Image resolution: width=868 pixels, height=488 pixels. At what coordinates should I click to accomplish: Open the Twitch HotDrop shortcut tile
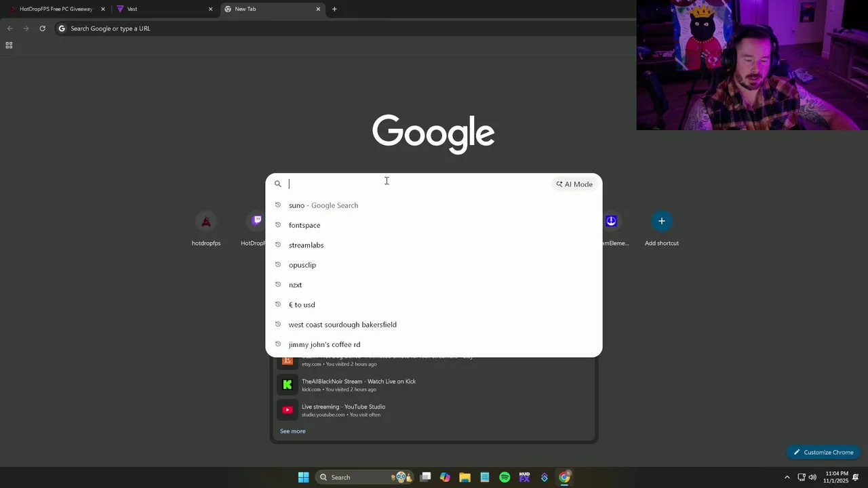click(x=255, y=229)
